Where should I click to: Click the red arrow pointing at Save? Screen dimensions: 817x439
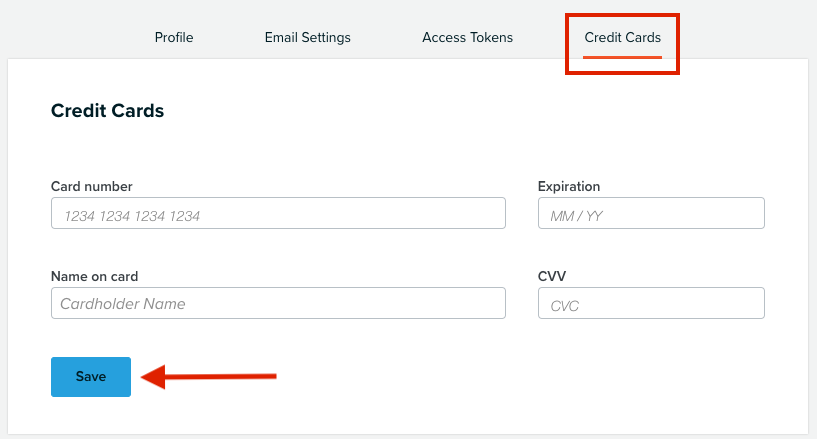click(x=208, y=376)
